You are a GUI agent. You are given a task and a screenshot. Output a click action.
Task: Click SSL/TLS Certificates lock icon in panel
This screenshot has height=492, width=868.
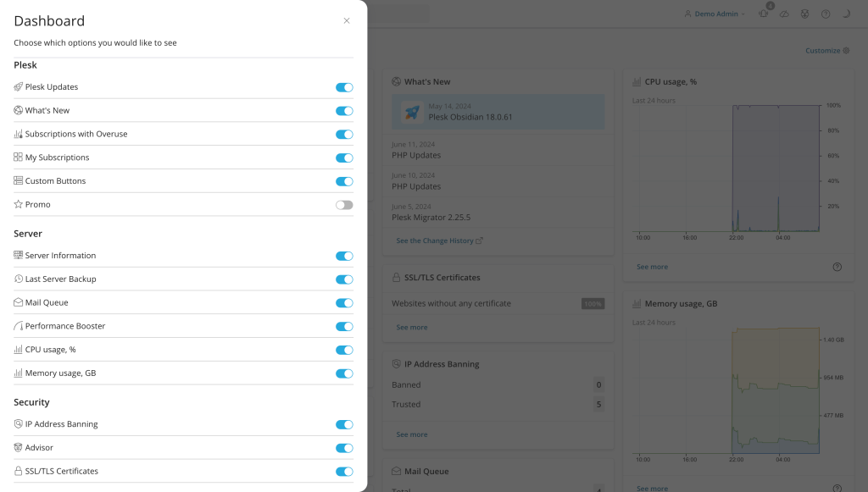[19, 471]
